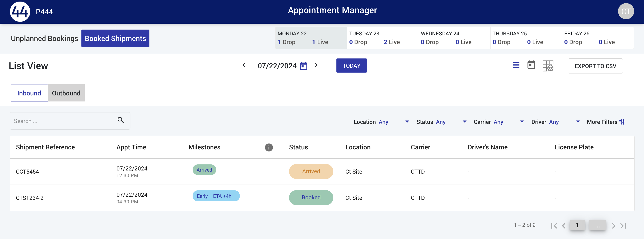Open the CT user avatar menu

(626, 11)
